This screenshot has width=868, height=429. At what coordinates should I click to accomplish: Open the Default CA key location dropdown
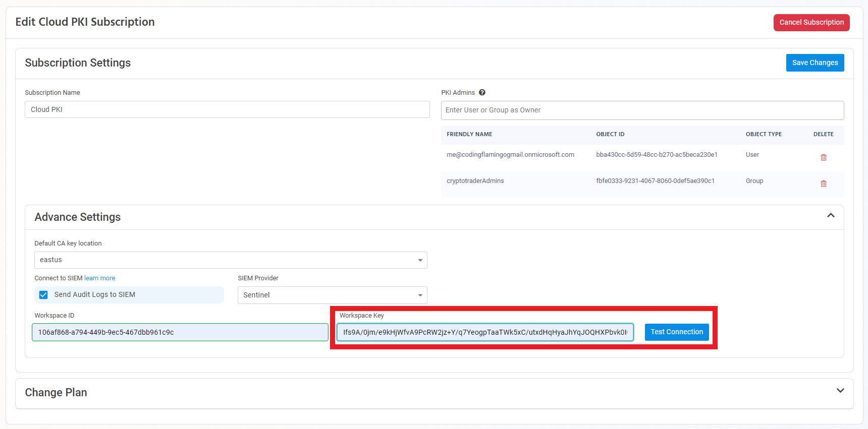pos(231,260)
